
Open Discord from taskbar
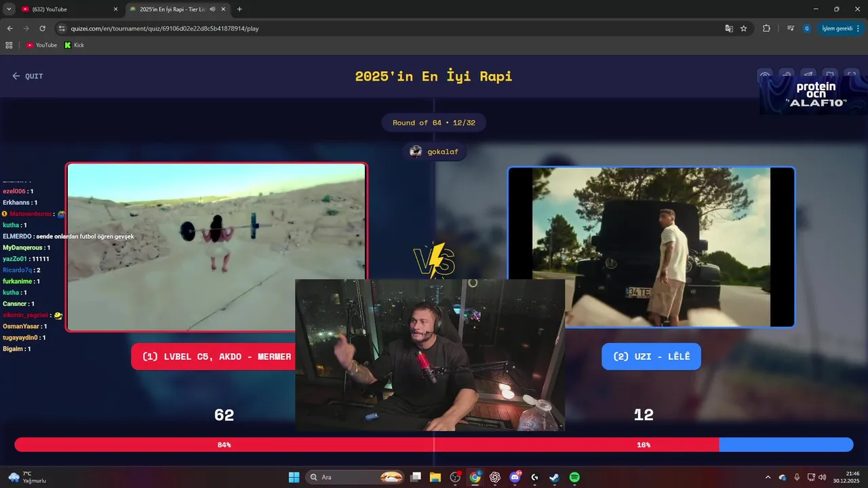(515, 477)
